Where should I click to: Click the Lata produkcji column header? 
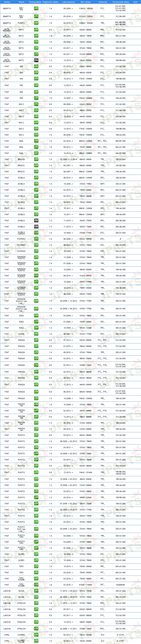point(68,2)
